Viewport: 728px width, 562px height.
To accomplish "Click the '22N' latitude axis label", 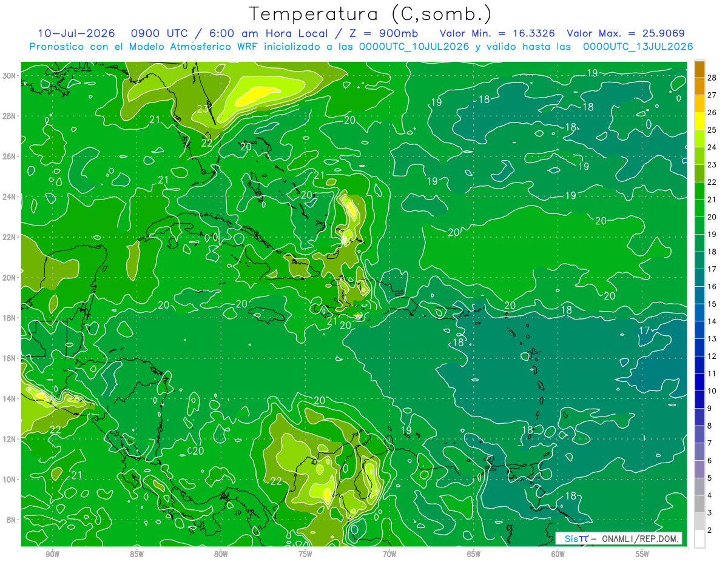I will click(10, 237).
